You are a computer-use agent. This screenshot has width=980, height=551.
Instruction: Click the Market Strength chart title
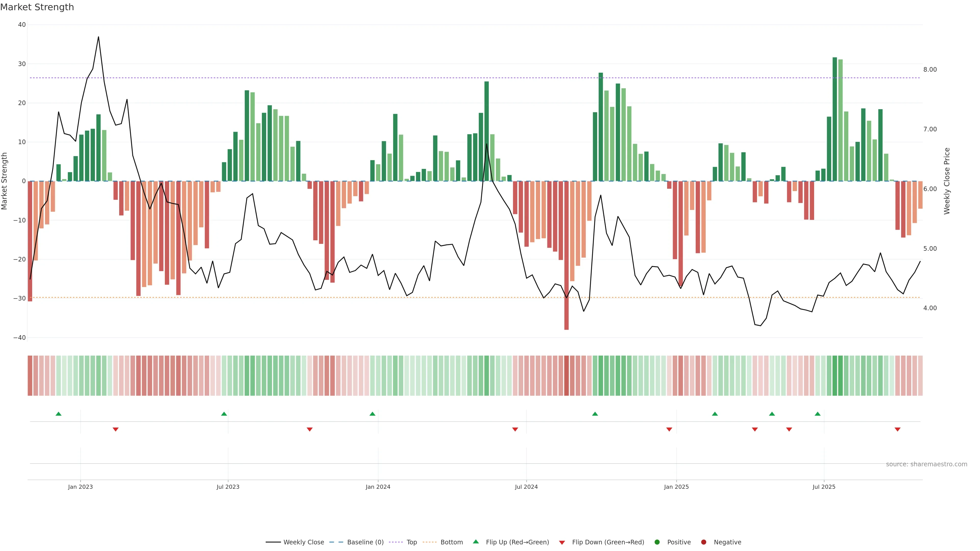[x=37, y=7]
